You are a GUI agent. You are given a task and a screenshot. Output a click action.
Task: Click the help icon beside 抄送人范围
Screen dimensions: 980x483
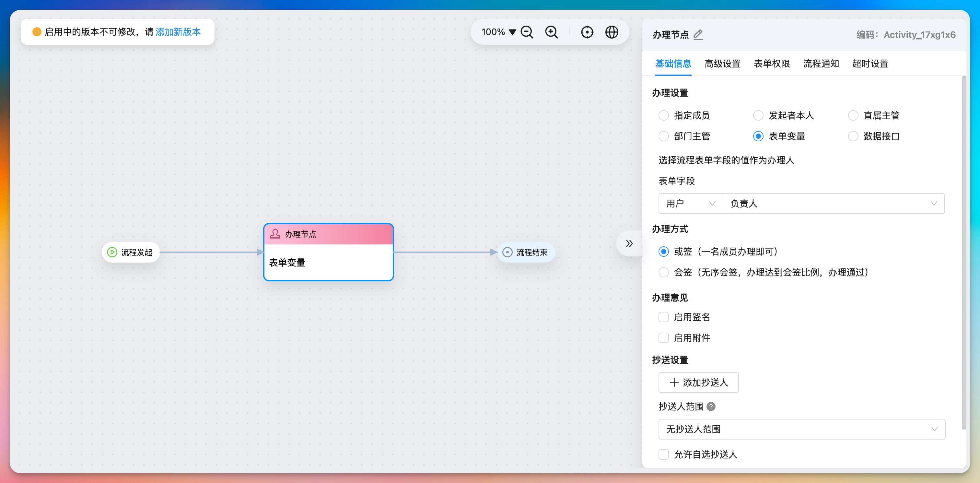point(711,406)
